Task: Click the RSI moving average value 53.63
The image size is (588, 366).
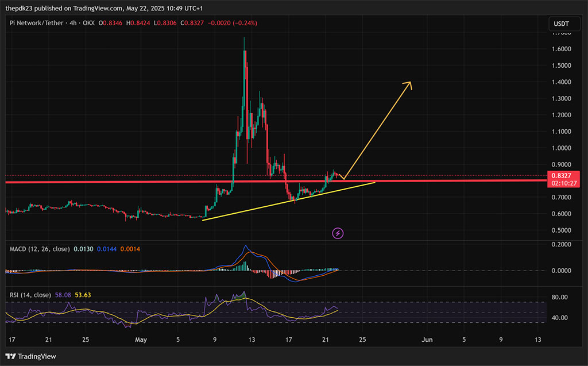Action: tap(83, 295)
